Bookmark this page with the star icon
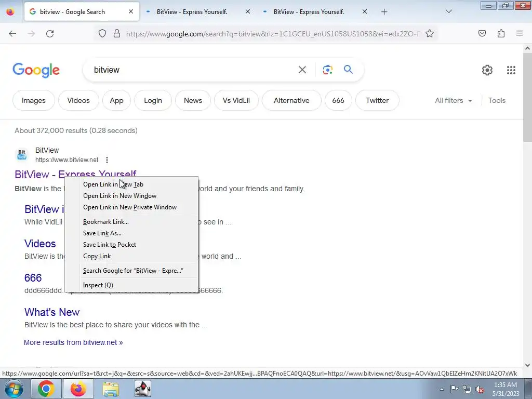This screenshot has width=532, height=399. tap(430, 34)
